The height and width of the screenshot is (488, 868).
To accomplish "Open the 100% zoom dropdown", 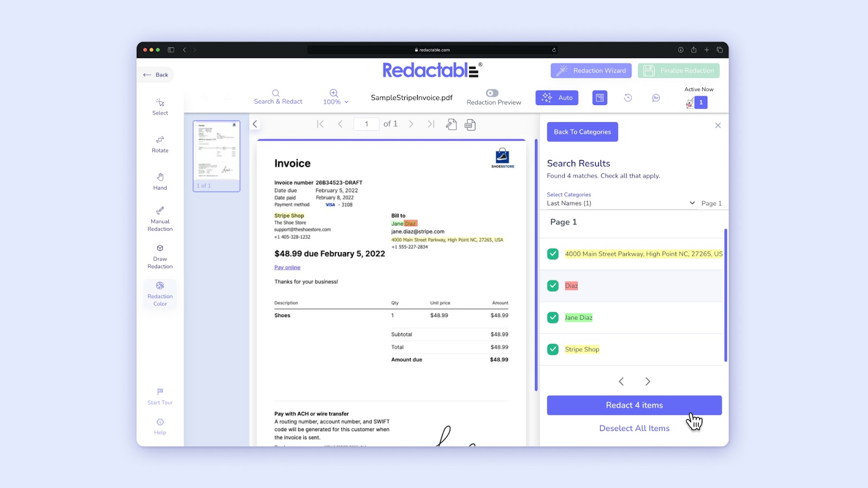I will click(336, 98).
